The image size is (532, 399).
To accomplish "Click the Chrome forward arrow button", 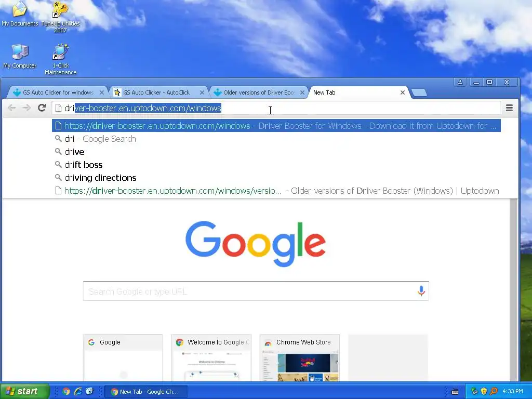I will coord(26,108).
